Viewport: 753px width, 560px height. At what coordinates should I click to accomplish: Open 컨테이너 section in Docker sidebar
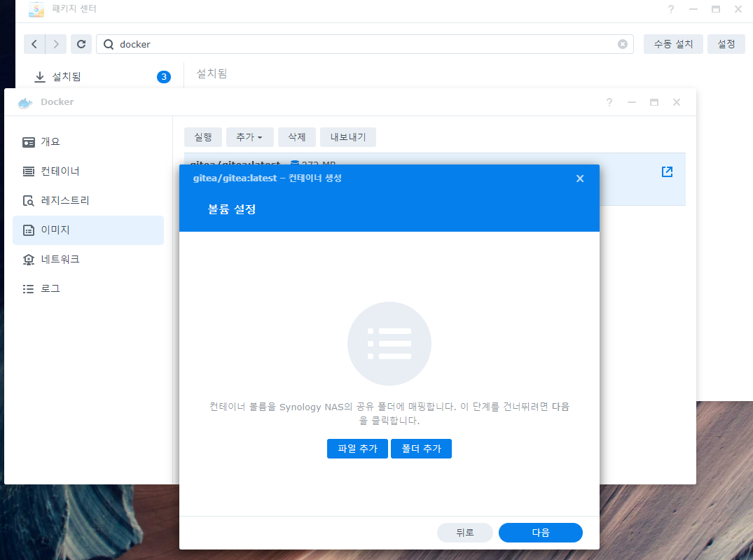click(88, 171)
